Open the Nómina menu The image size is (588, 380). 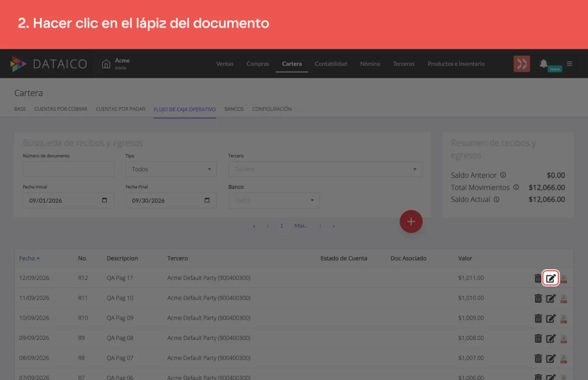[x=370, y=64]
